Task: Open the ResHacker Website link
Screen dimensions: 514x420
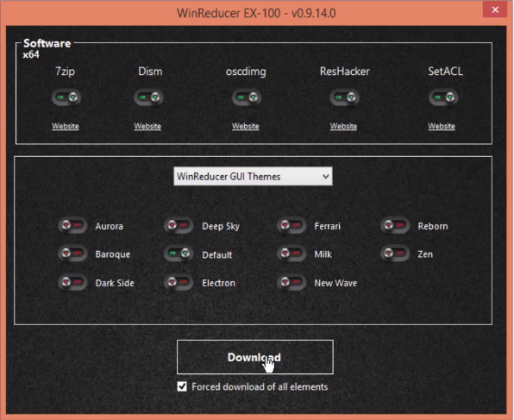Action: (x=343, y=126)
